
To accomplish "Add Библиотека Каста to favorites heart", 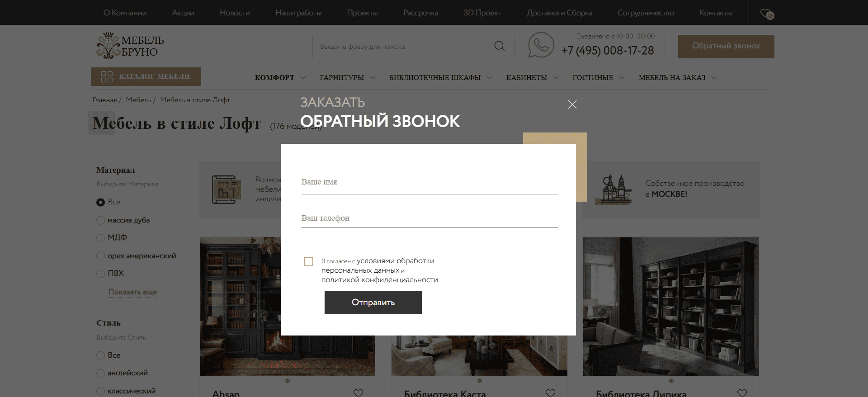I will pos(550,393).
